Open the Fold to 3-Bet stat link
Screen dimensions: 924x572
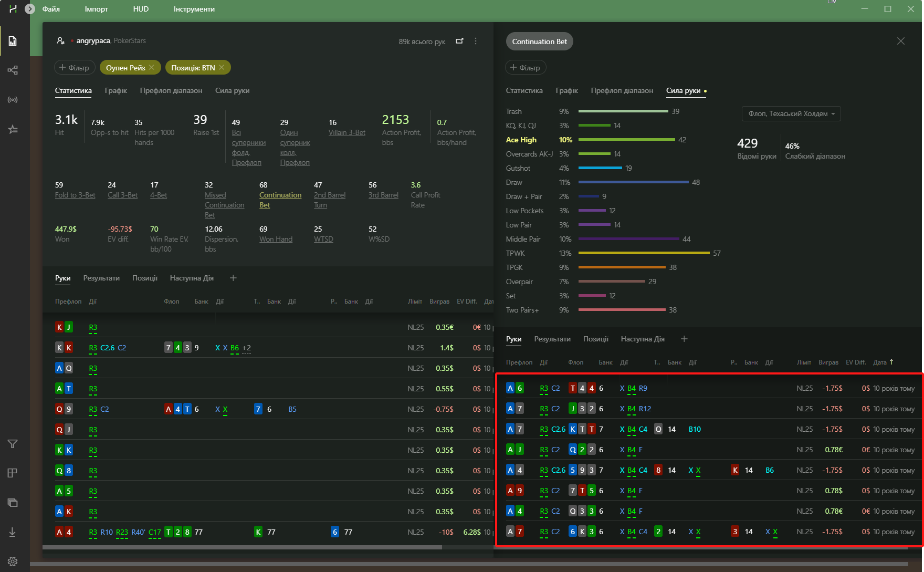tap(75, 195)
